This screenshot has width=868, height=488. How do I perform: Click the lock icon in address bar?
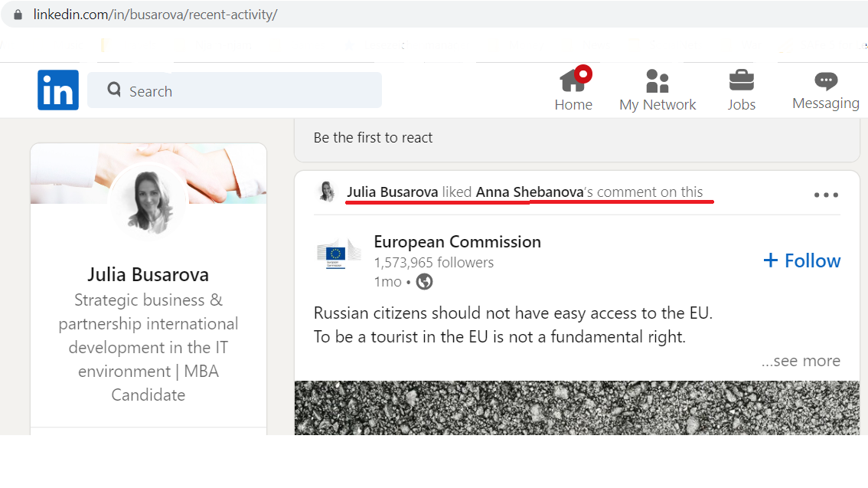coord(18,15)
